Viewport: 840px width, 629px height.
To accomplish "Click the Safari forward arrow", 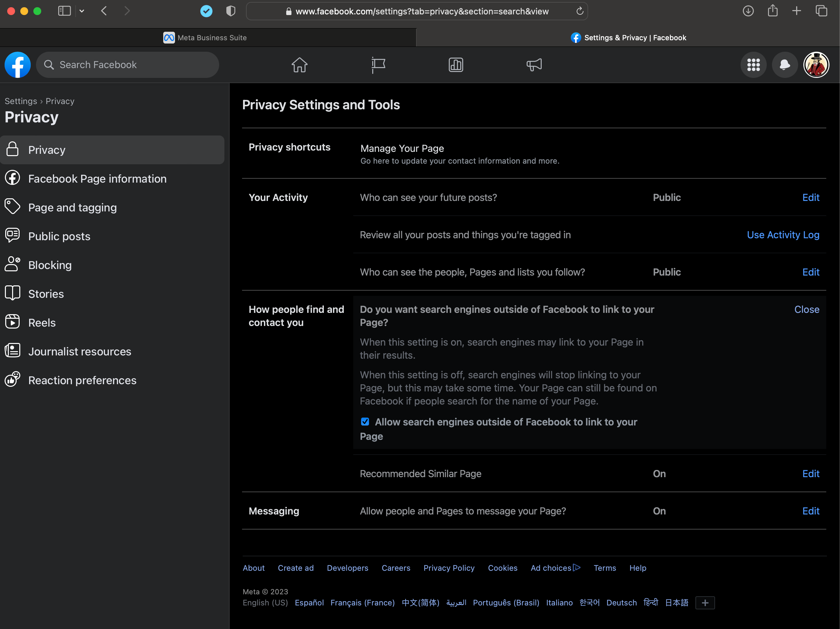I will coord(127,11).
